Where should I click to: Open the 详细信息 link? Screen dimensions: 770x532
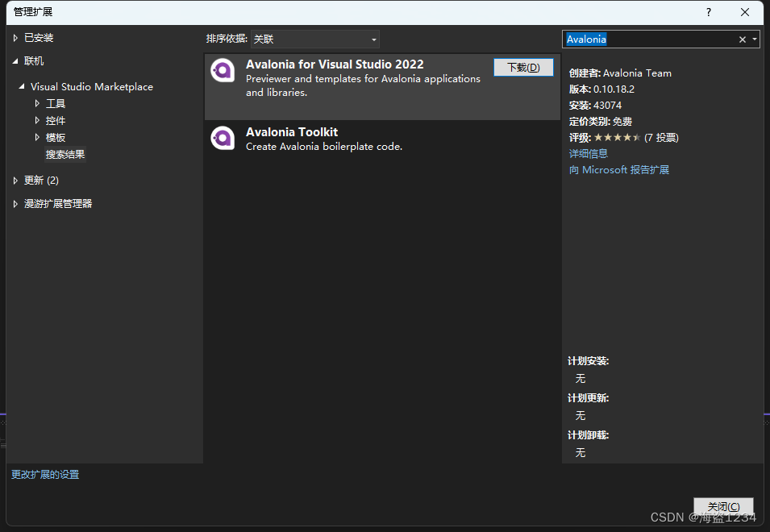click(x=589, y=154)
